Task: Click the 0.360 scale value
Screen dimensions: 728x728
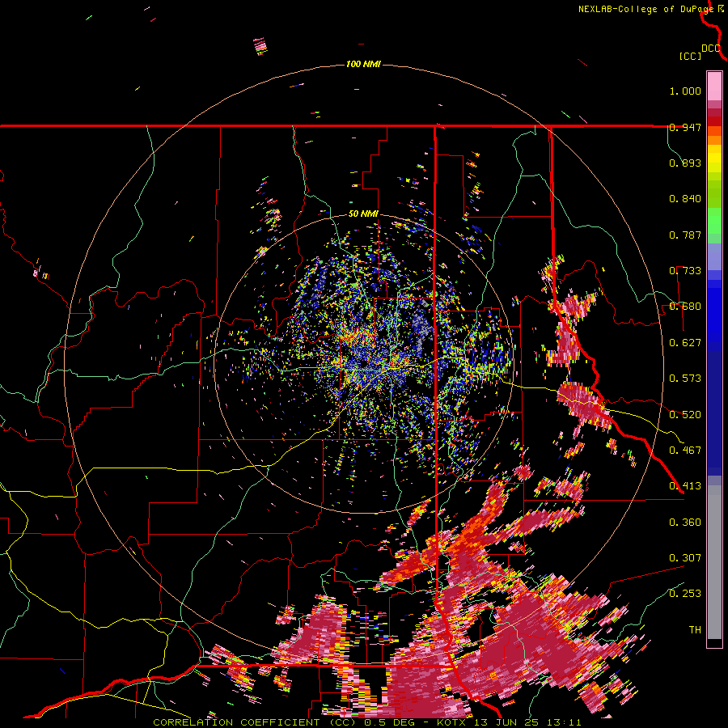Action: tap(685, 523)
